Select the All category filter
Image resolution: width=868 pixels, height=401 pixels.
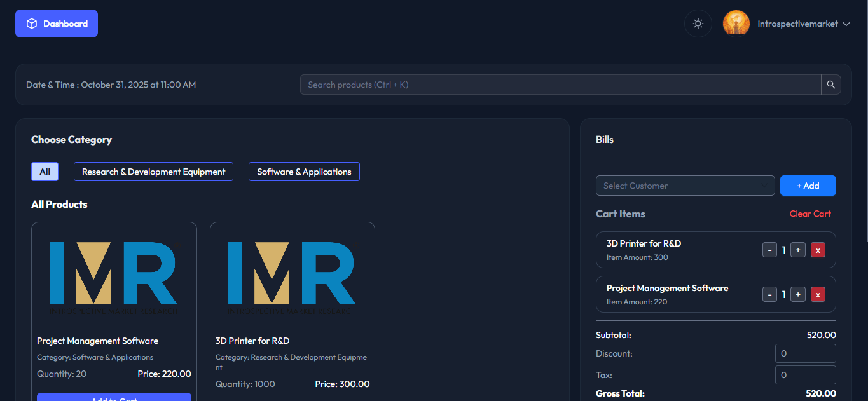pyautogui.click(x=45, y=172)
